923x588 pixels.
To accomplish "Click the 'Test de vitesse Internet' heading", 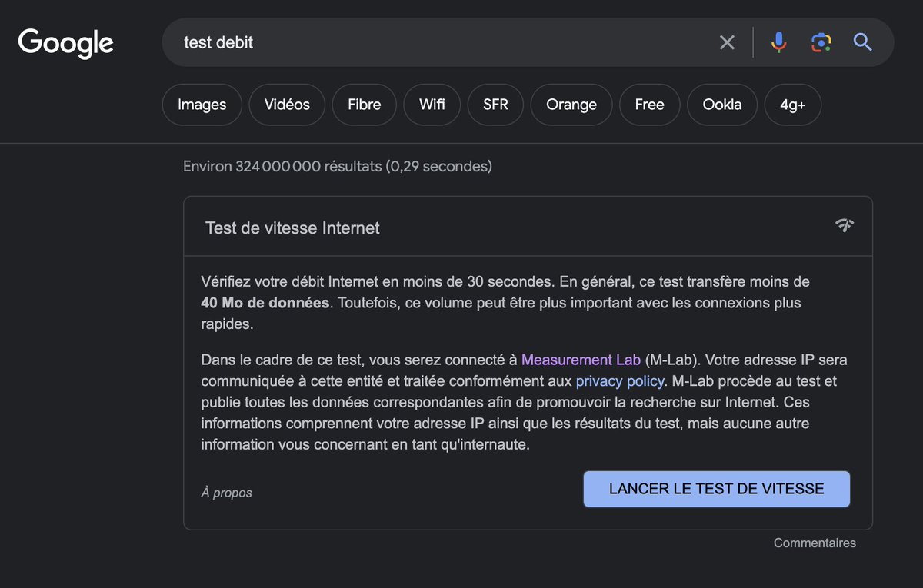I will click(x=292, y=228).
